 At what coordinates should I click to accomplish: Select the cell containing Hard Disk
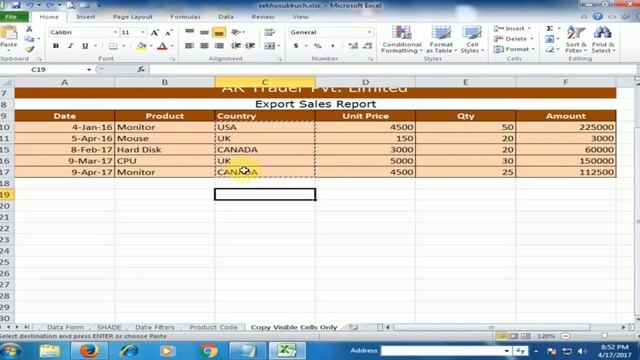164,149
